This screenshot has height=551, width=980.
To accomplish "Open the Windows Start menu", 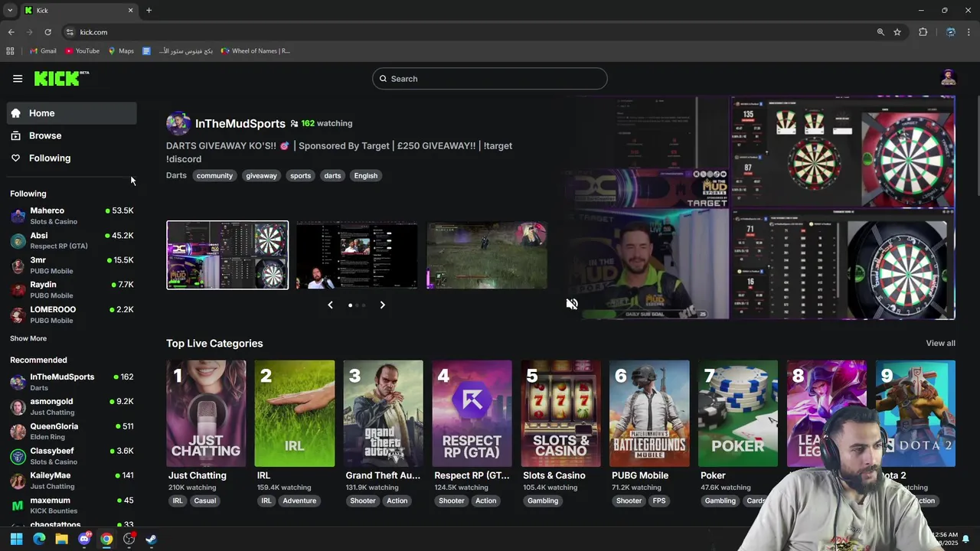I will click(16, 539).
